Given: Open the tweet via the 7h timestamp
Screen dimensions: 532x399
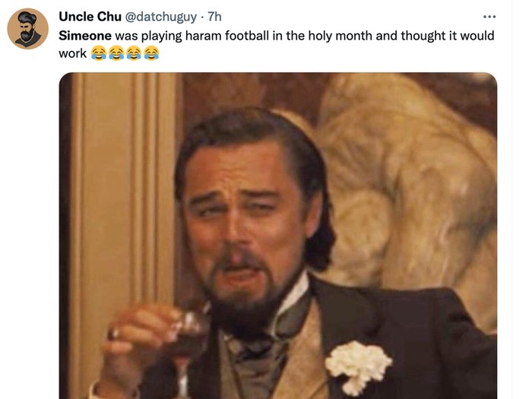Looking at the screenshot, I should click(214, 17).
